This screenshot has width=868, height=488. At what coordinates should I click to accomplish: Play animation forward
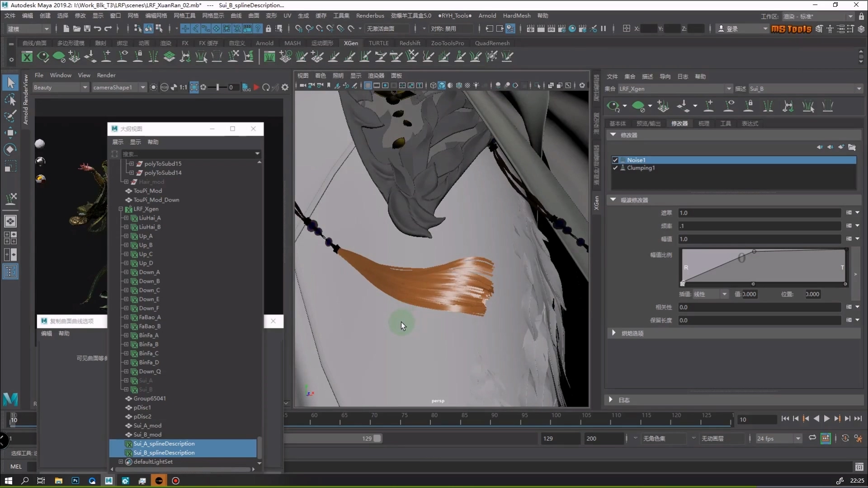(826, 419)
